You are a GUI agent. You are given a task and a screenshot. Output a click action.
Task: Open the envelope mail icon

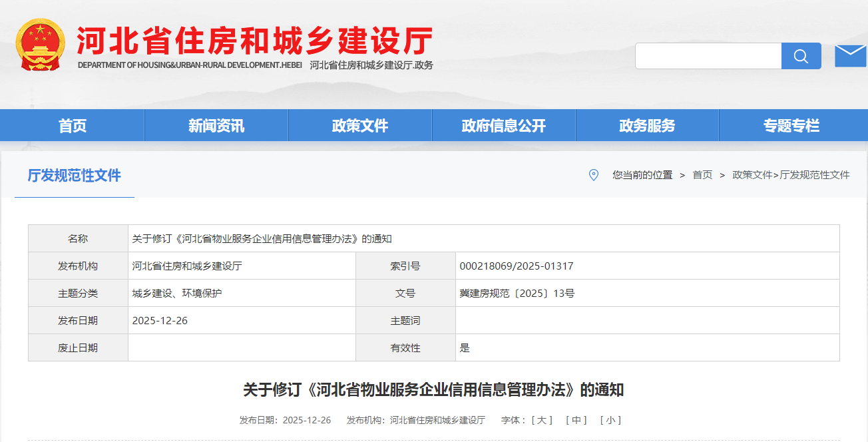click(x=850, y=56)
